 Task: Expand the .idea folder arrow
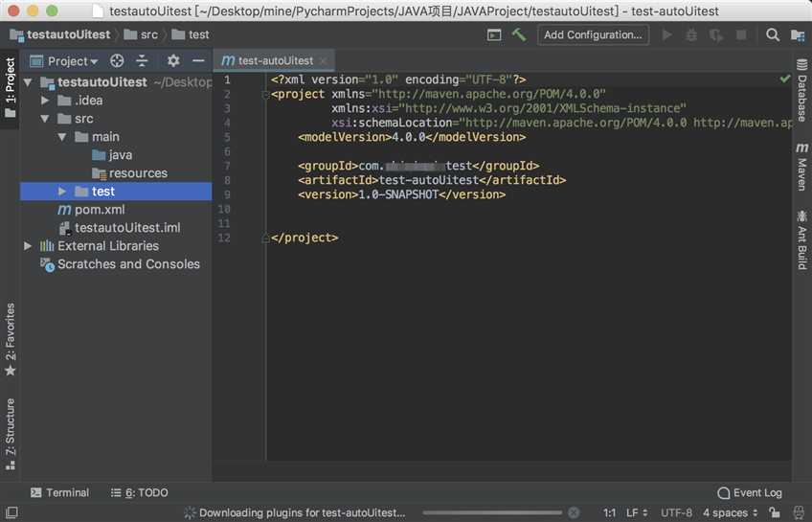coord(45,101)
